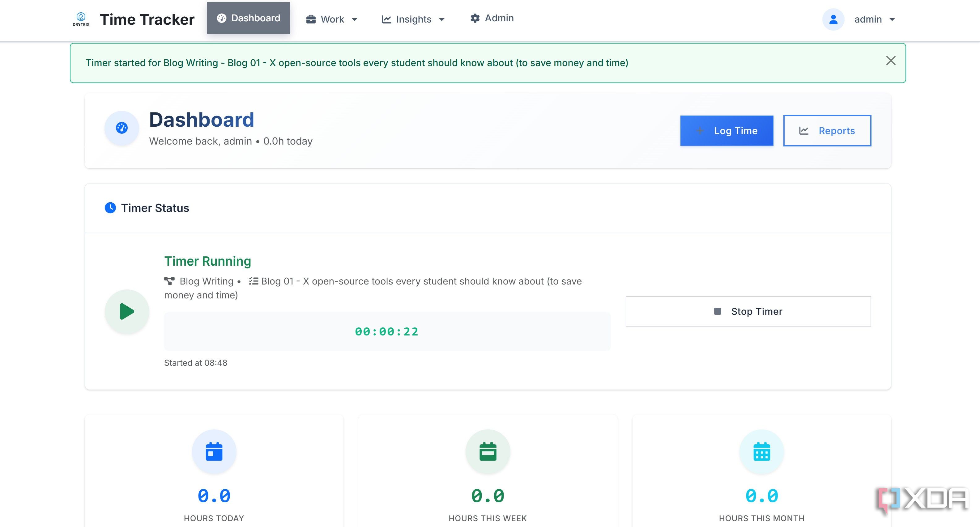The image size is (980, 527).
Task: Expand the Work dropdown menu
Action: [332, 19]
